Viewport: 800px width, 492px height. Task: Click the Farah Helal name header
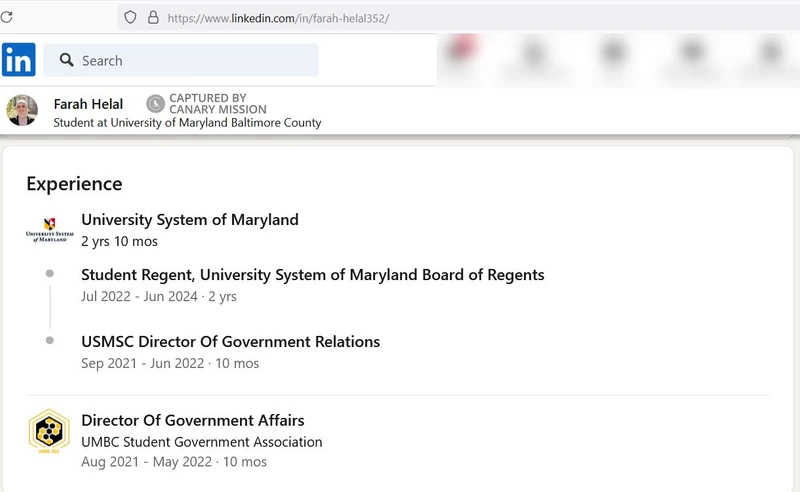88,104
